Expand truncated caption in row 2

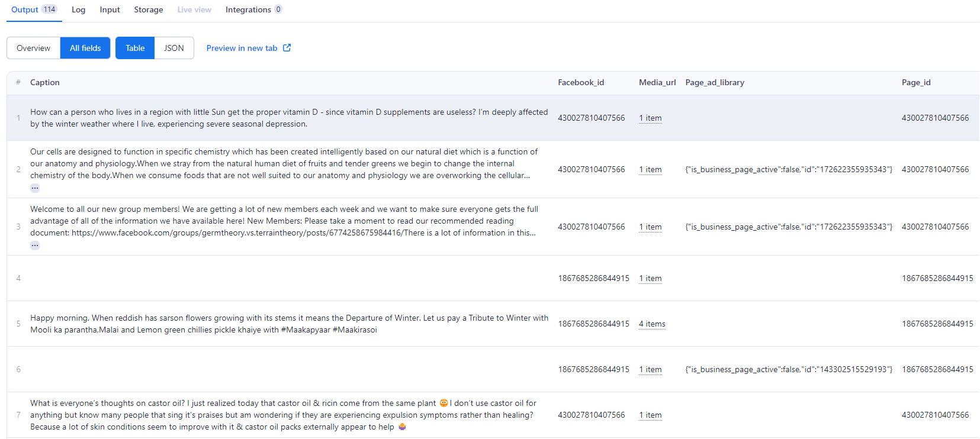pyautogui.click(x=35, y=188)
